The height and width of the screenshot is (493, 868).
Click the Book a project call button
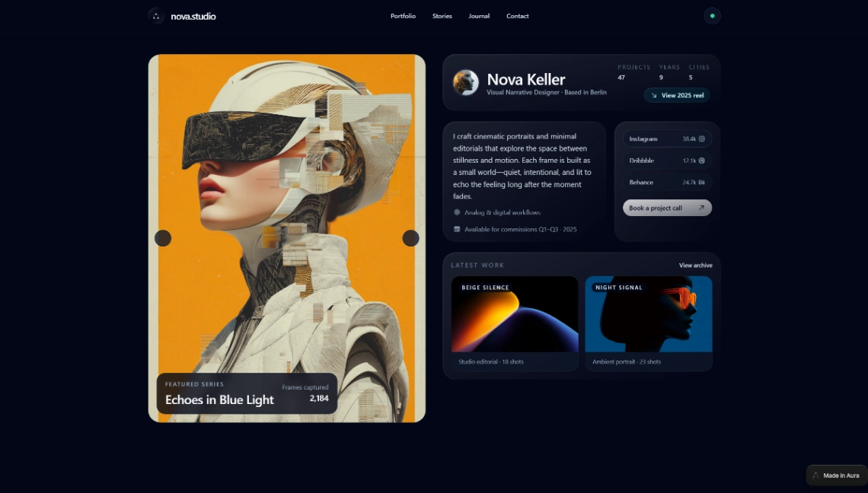(667, 208)
